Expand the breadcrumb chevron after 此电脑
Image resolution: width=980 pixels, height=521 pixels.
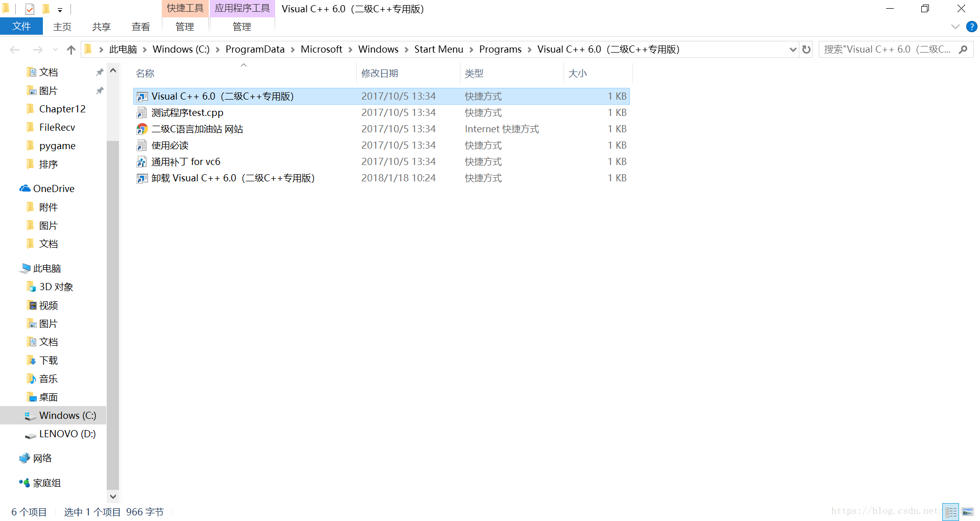pos(145,50)
